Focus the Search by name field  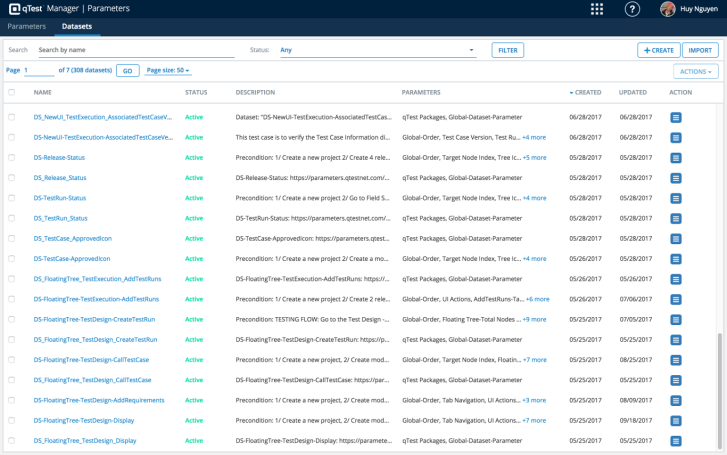click(x=135, y=50)
